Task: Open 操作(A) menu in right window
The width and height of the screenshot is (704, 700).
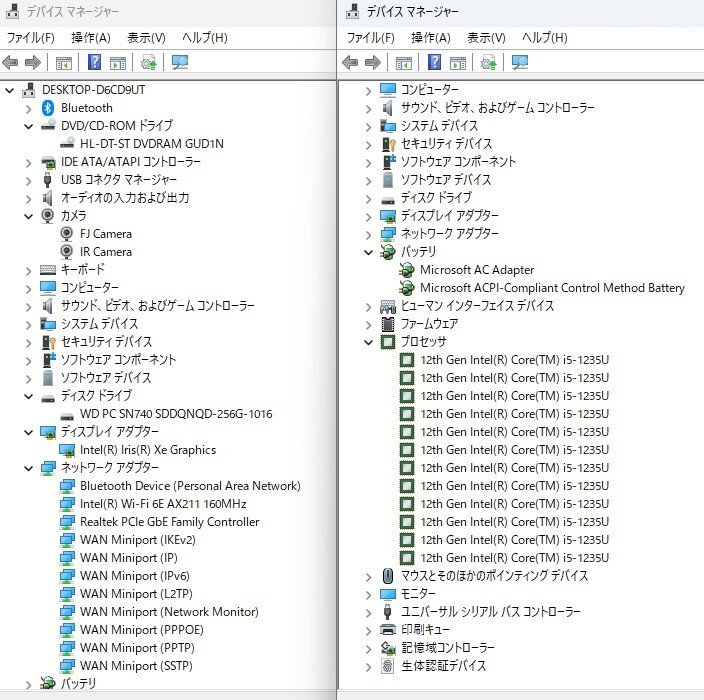Action: click(x=431, y=37)
